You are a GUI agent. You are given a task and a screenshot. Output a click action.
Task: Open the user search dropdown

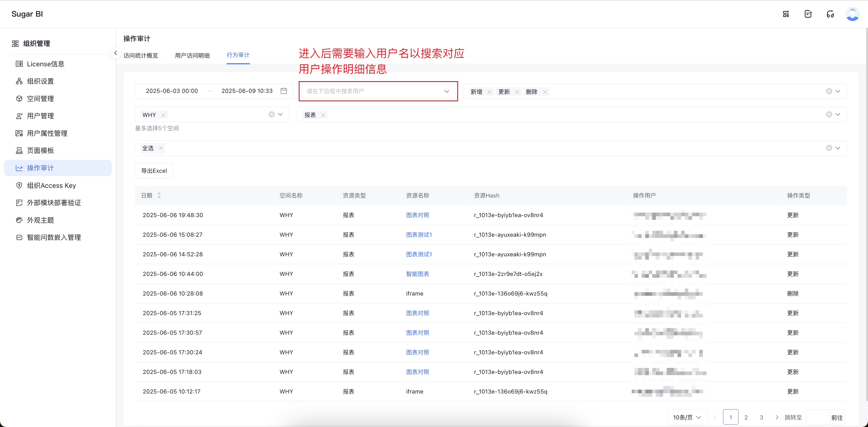[378, 91]
